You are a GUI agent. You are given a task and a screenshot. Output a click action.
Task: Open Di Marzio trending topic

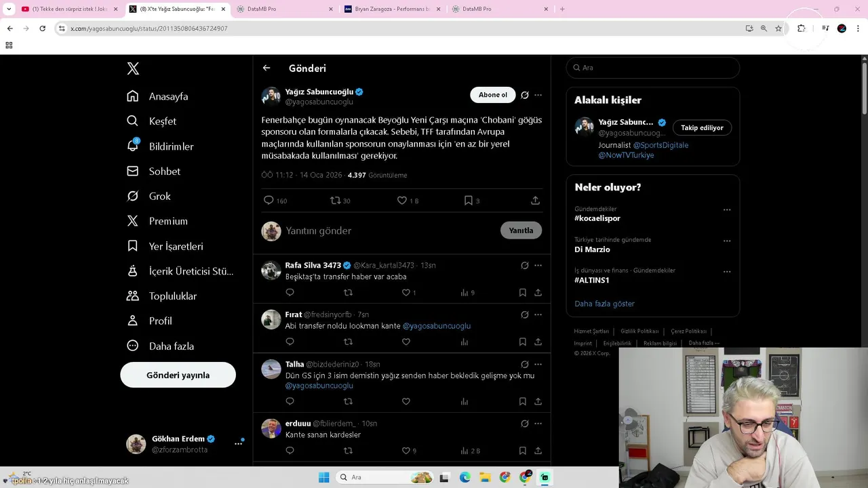pos(592,249)
